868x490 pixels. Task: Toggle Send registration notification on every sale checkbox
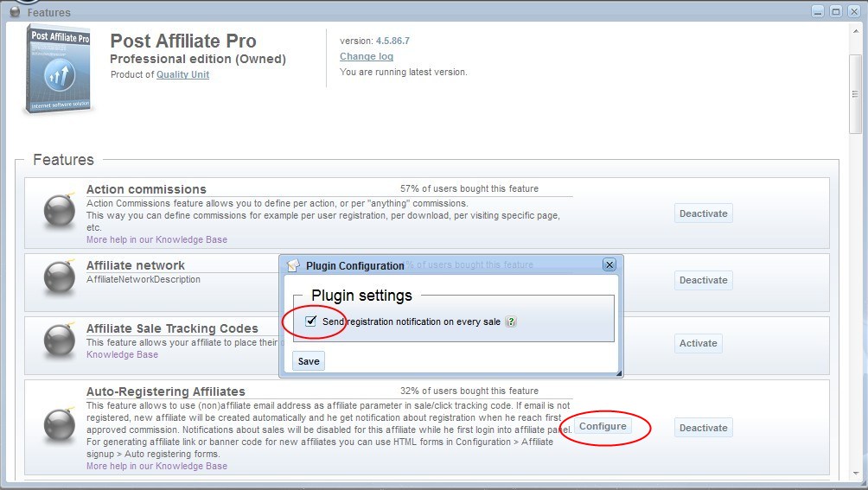311,321
